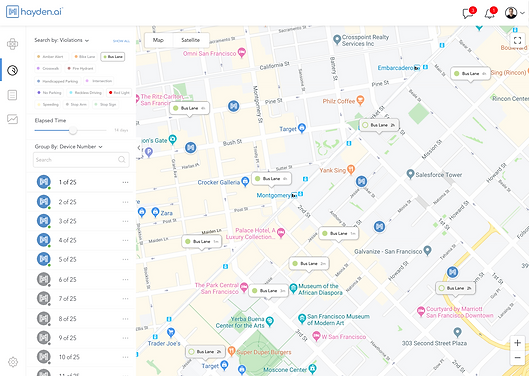Screen dimensions: 529x376
Task: Click the device marker on Pine St
Action: pos(233,106)
